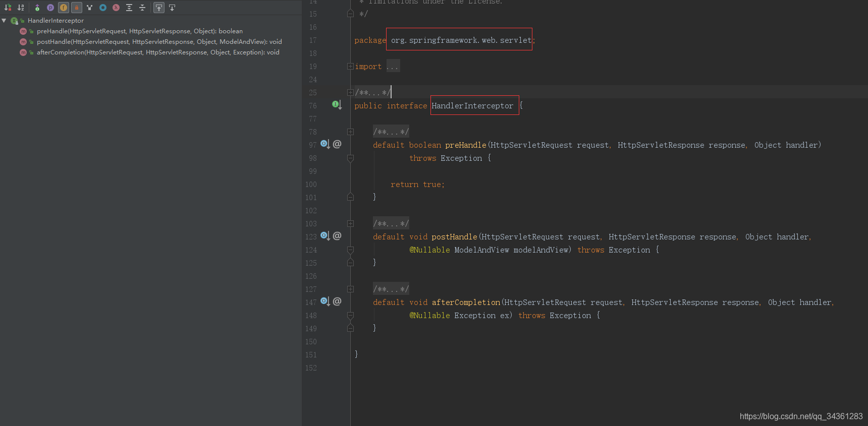Expand folded Javadoc marker on line 103
This screenshot has height=426, width=868.
(350, 223)
